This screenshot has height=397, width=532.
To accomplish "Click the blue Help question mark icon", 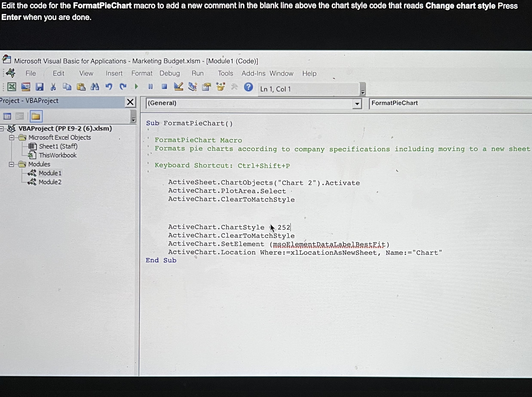I will [x=248, y=87].
